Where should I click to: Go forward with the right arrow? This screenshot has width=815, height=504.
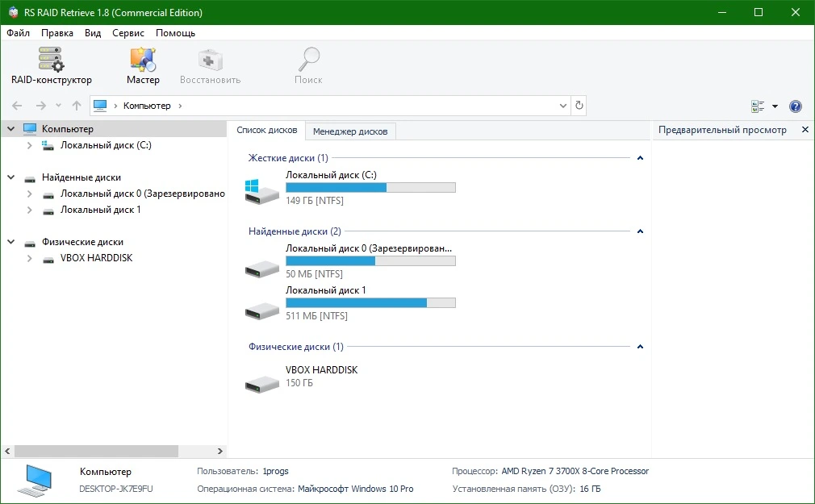[41, 106]
